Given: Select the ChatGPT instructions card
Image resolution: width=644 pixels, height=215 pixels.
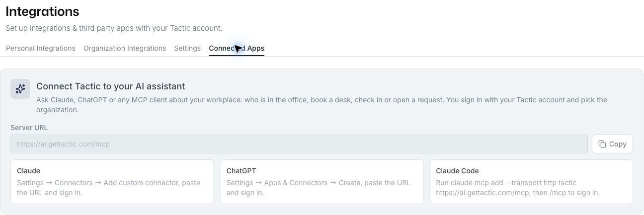Looking at the screenshot, I should point(322,182).
